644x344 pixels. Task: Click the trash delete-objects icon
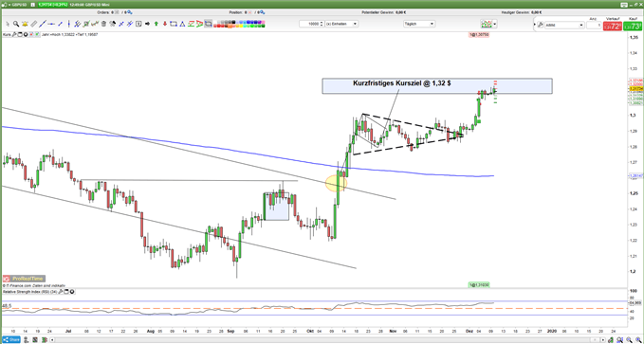103,24
